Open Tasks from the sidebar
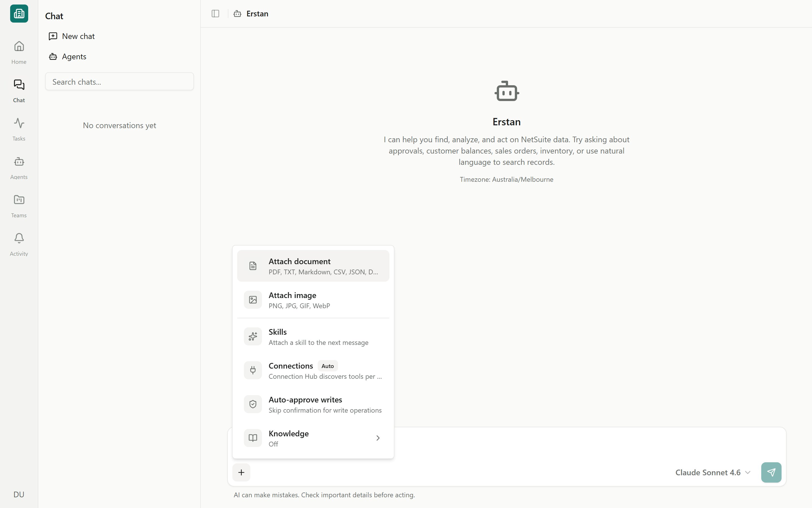Viewport: 812px width, 508px height. (19, 129)
